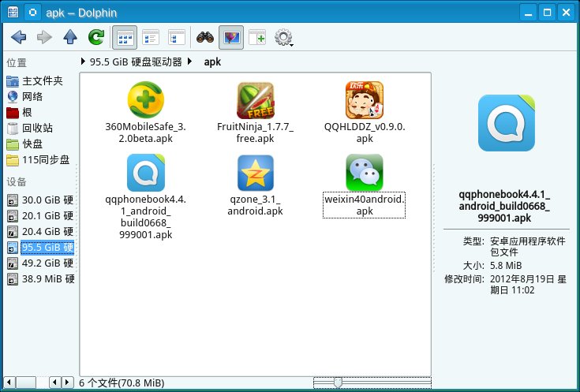Select the 30.0 GiB hard drive device
This screenshot has width=580, height=392.
coord(41,200)
